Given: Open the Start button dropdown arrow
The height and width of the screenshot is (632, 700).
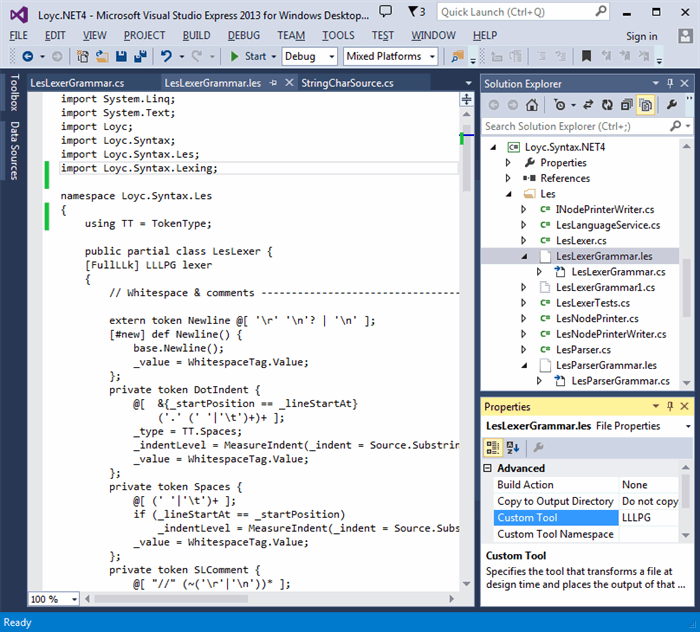Looking at the screenshot, I should pyautogui.click(x=274, y=57).
